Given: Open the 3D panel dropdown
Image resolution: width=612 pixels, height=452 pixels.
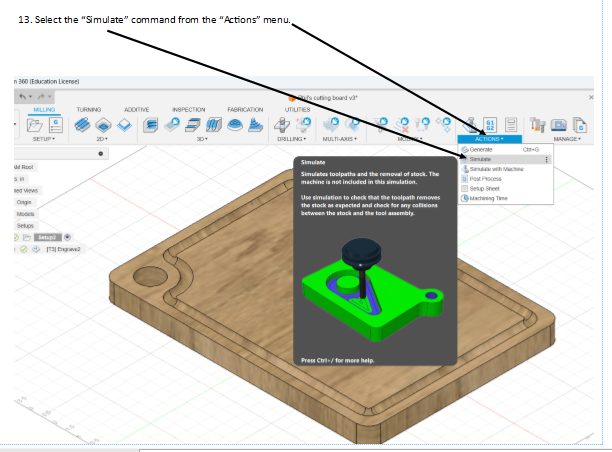Looking at the screenshot, I should point(202,139).
